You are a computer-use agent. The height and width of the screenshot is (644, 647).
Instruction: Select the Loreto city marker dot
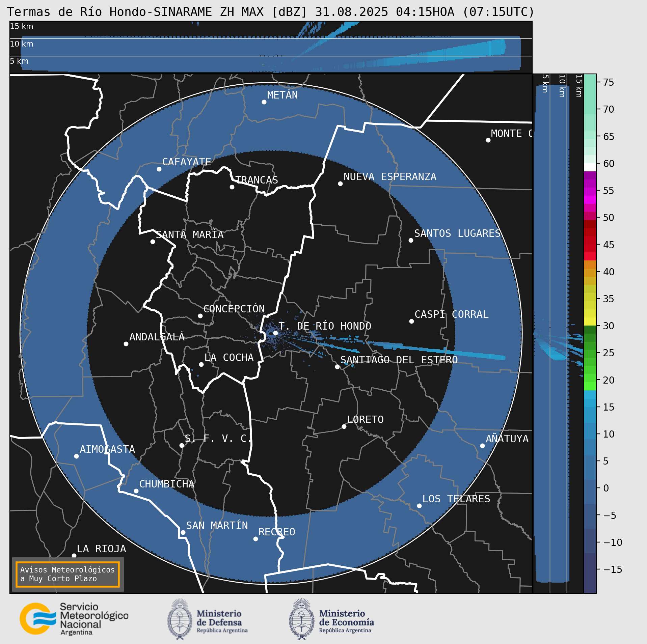tap(344, 426)
